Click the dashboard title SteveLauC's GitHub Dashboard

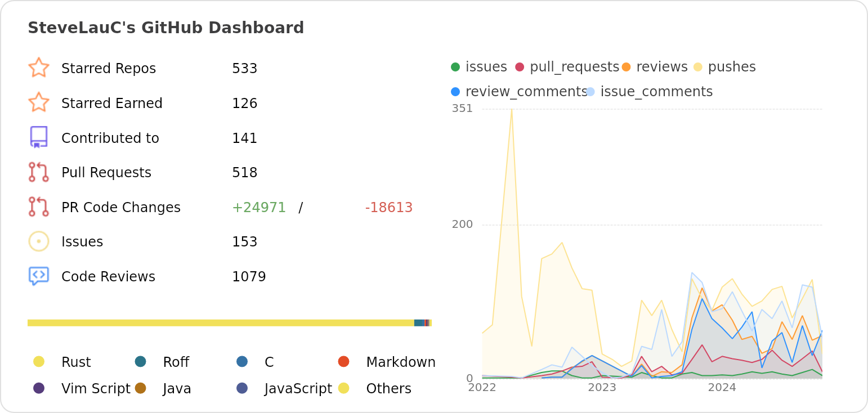tap(166, 28)
